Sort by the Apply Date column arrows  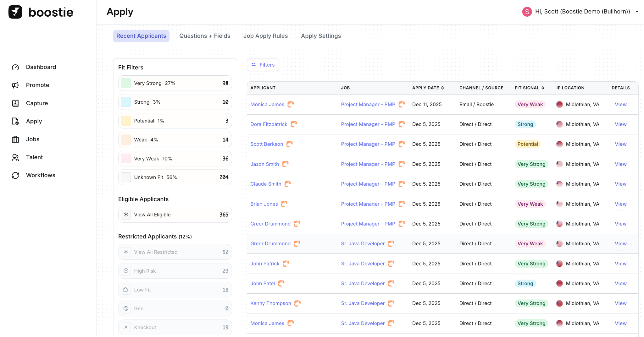click(x=442, y=88)
